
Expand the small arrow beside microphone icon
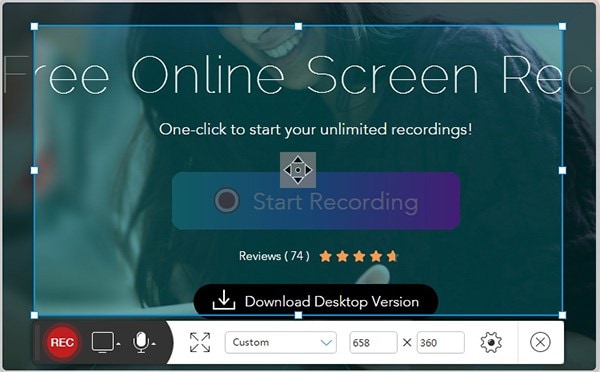[153, 344]
